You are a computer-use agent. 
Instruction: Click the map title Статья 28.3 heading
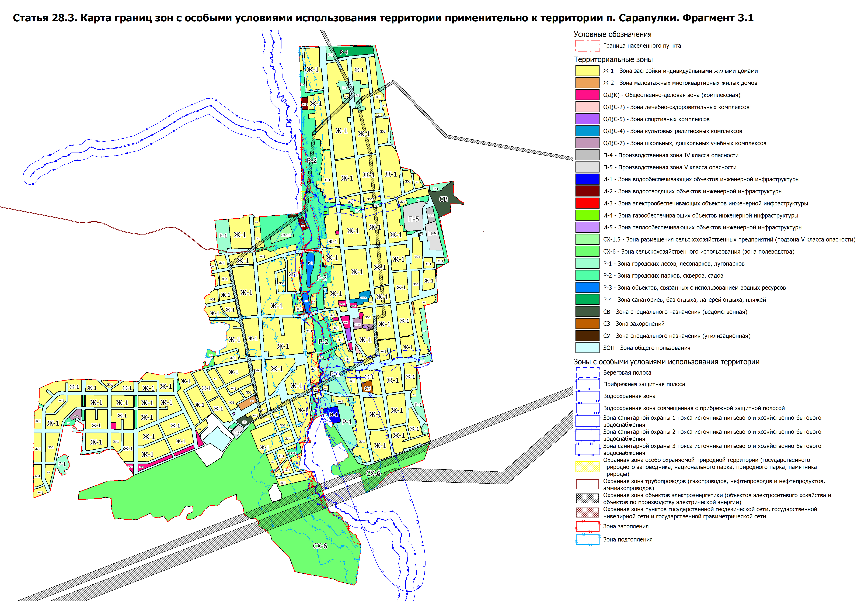click(383, 18)
